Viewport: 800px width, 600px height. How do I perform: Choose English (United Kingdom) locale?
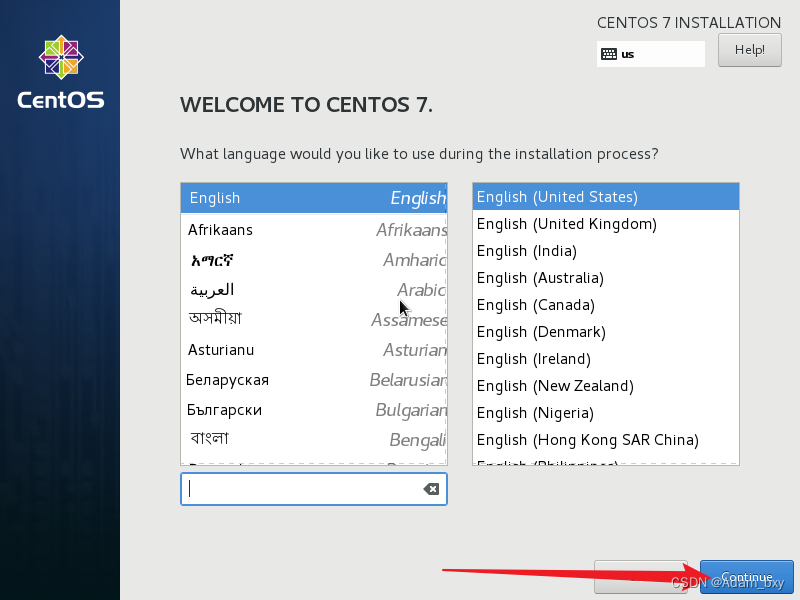pyautogui.click(x=606, y=224)
